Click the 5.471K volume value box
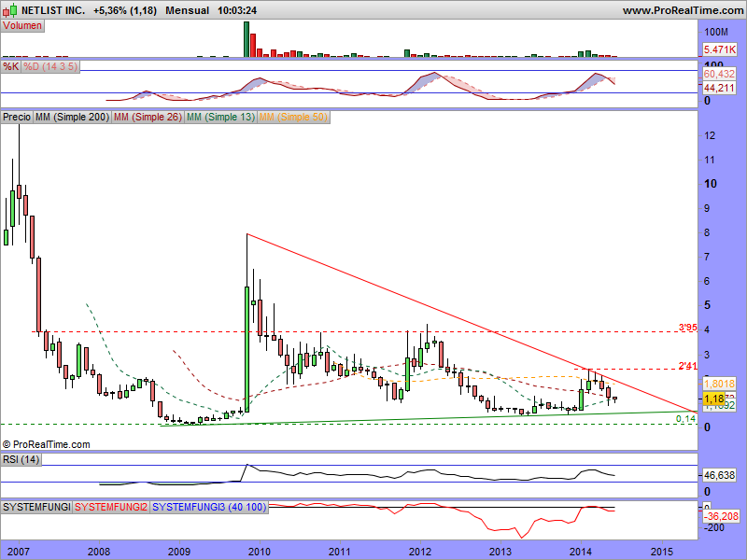Screen dimensions: 747x560 click(x=720, y=49)
